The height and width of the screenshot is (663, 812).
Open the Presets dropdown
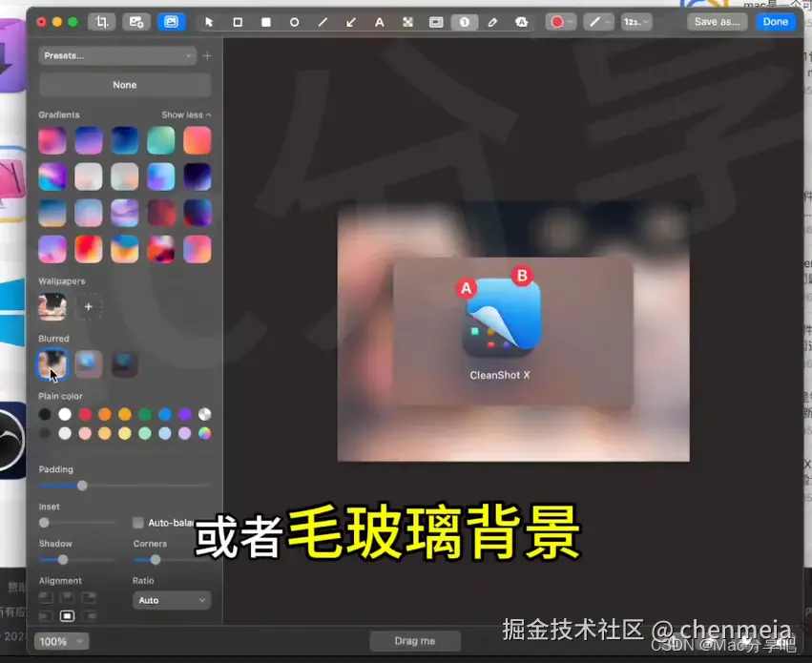point(117,55)
